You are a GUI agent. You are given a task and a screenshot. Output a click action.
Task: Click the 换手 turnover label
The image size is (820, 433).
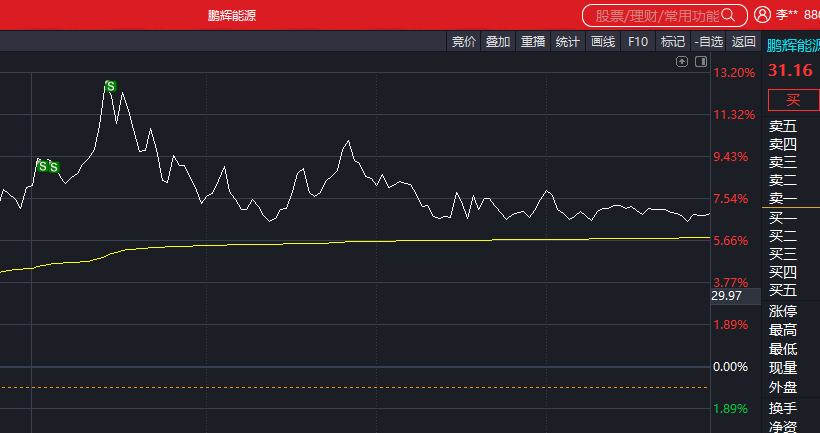783,408
